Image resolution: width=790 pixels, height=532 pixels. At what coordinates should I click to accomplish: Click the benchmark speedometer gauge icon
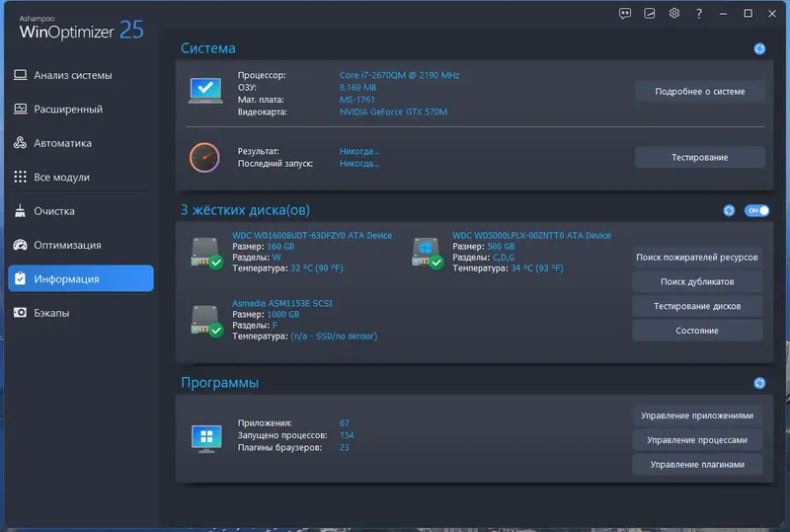pos(204,157)
